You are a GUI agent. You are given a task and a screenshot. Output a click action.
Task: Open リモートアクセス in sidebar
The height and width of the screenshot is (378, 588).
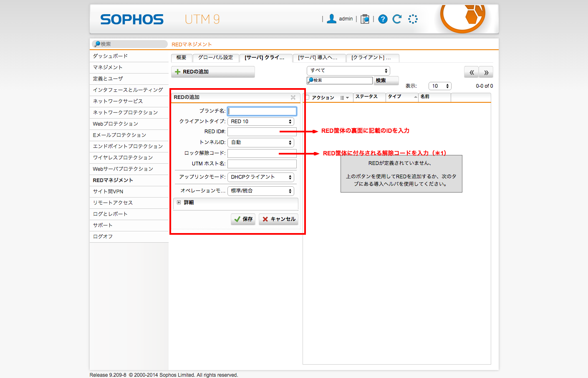129,203
